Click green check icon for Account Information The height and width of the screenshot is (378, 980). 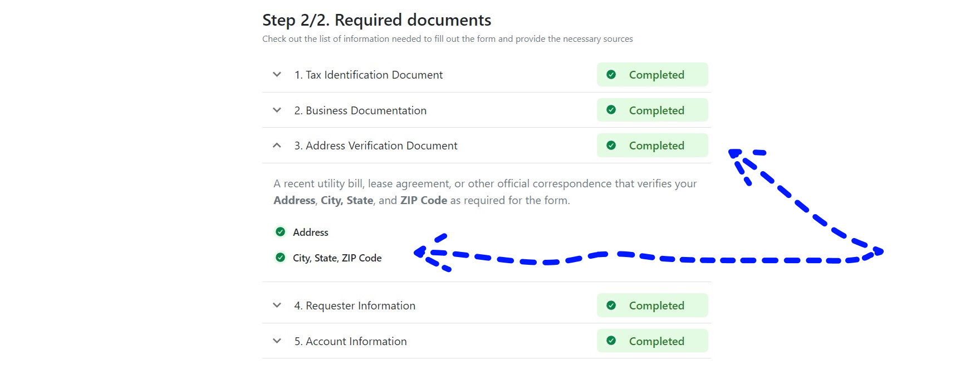(611, 341)
